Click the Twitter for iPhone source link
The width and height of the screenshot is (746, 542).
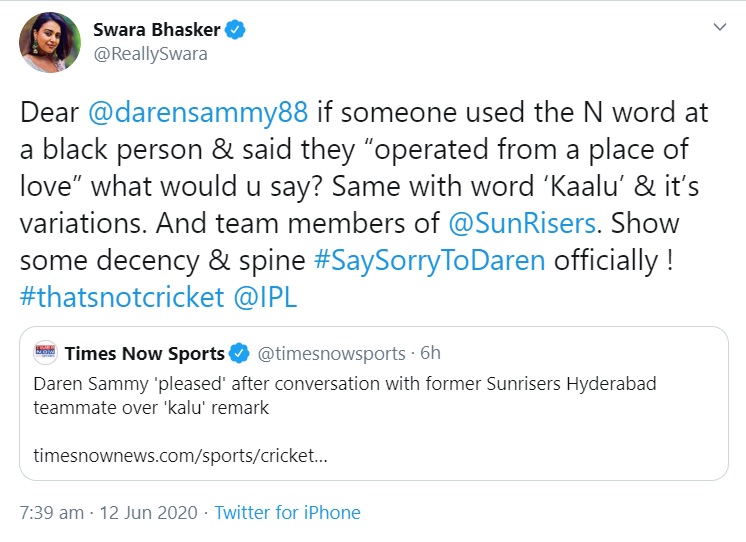[288, 512]
